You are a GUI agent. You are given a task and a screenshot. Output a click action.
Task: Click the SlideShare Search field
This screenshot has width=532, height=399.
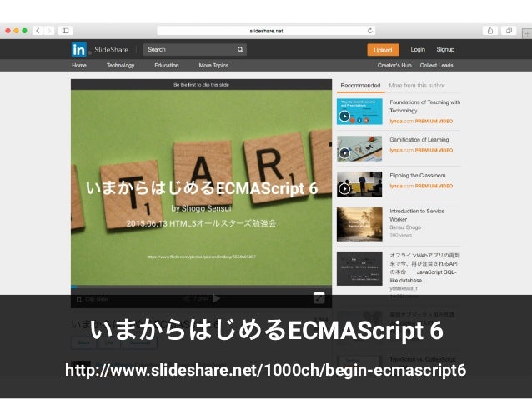(195, 49)
